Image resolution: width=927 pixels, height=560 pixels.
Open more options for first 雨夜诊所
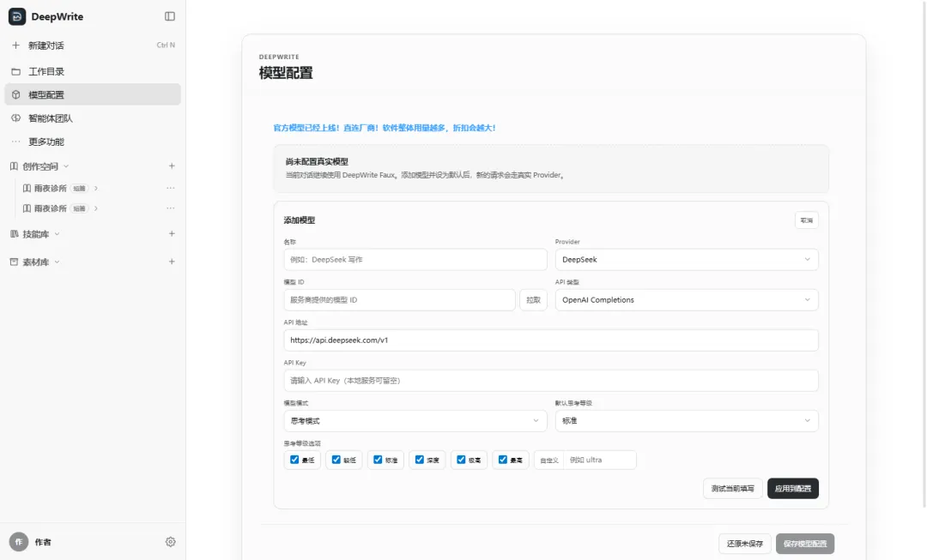[x=170, y=188]
